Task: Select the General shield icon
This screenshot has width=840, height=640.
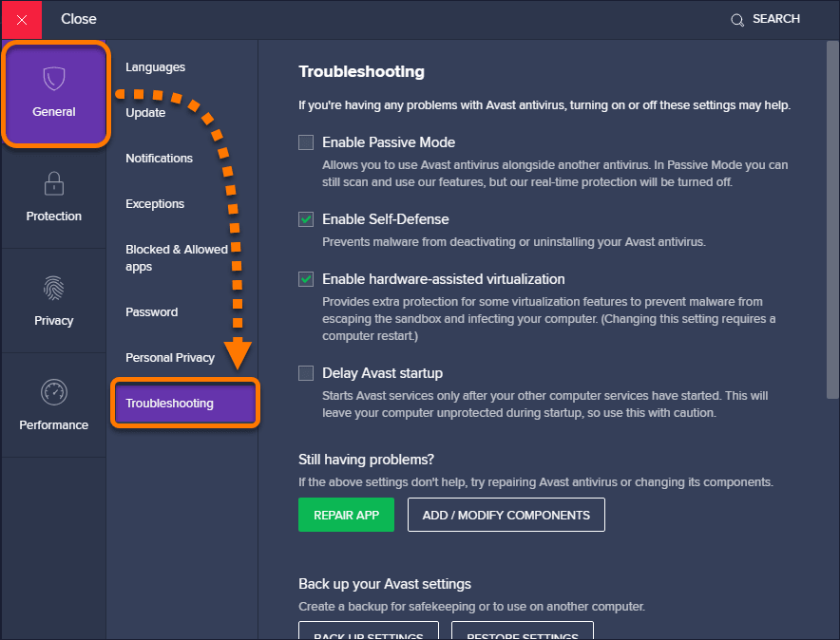Action: click(x=53, y=80)
